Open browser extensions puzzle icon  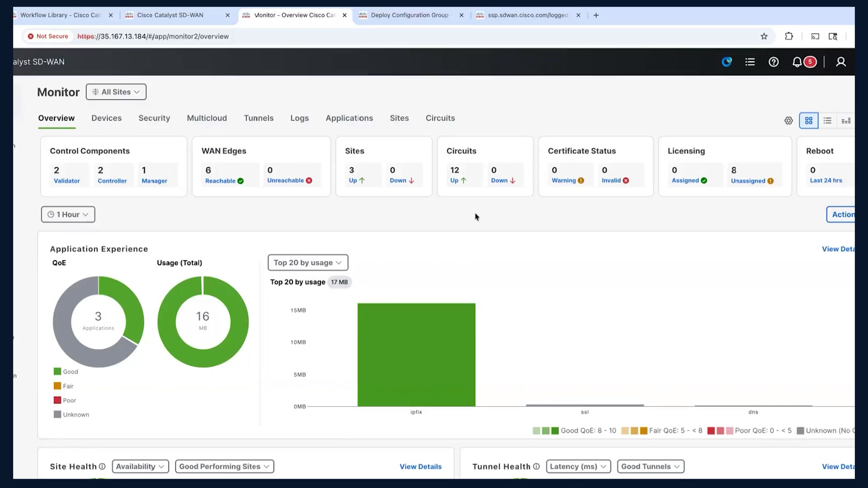[x=789, y=37]
